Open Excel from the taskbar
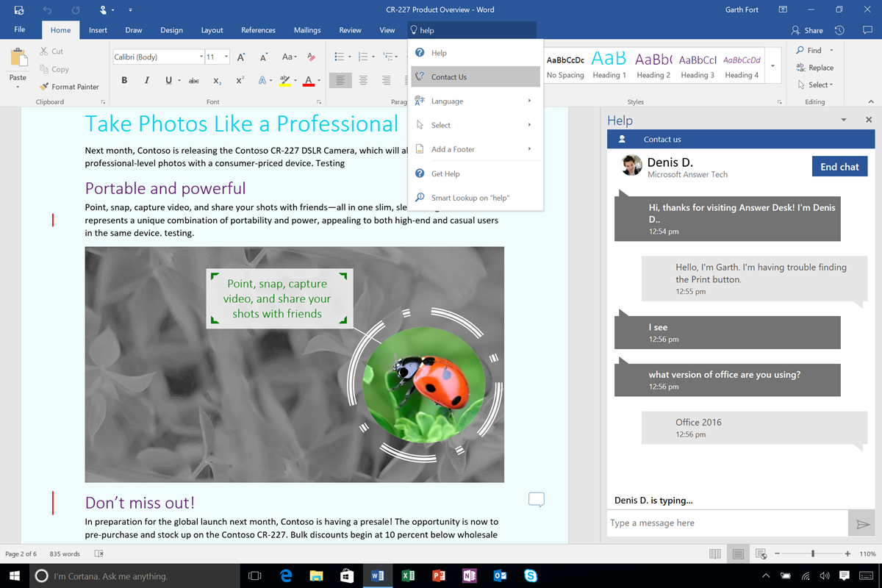The width and height of the screenshot is (882, 588). coord(409,576)
